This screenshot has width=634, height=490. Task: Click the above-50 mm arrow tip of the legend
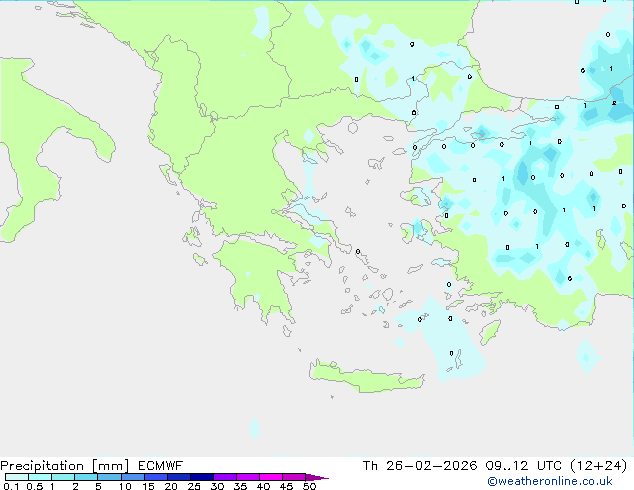(317, 477)
